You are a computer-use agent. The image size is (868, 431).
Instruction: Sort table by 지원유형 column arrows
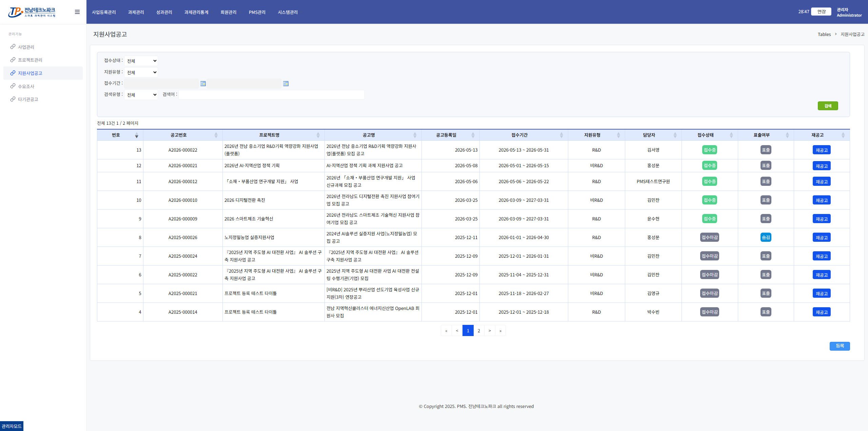coord(618,135)
